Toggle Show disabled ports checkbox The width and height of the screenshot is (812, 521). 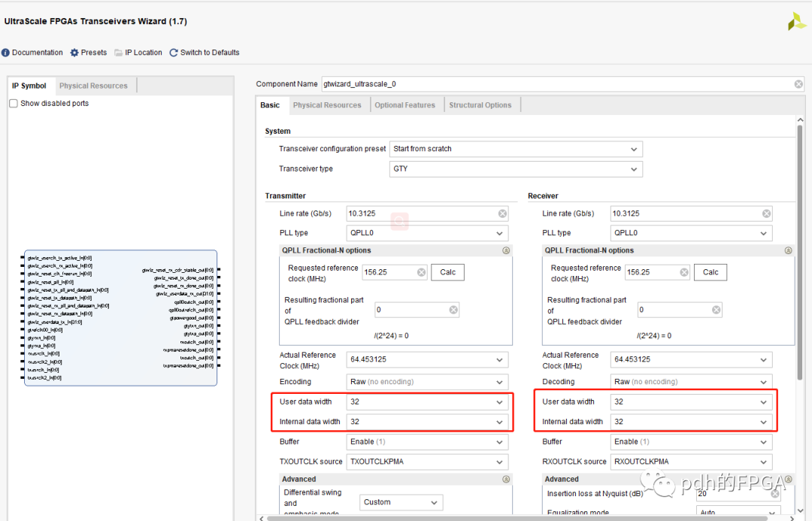point(14,104)
